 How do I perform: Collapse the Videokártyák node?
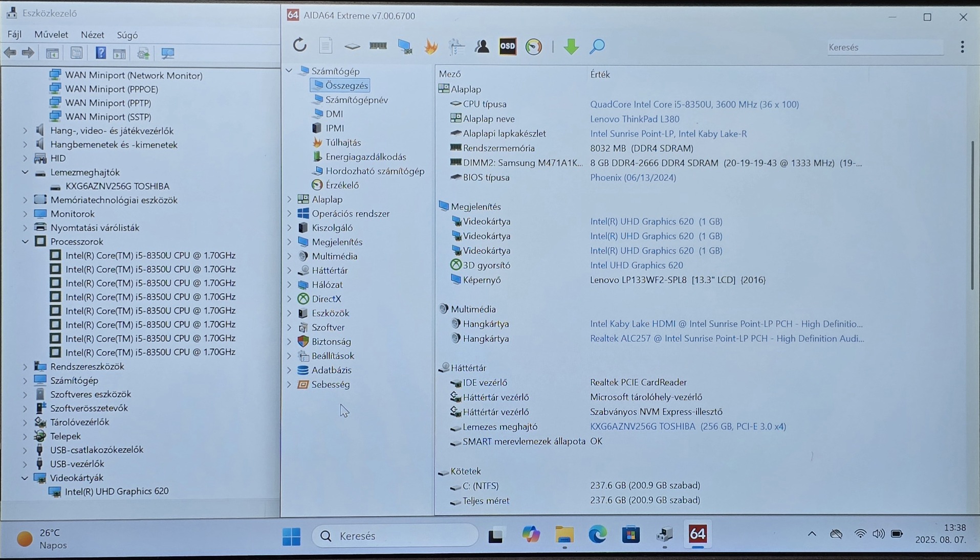pyautogui.click(x=25, y=478)
